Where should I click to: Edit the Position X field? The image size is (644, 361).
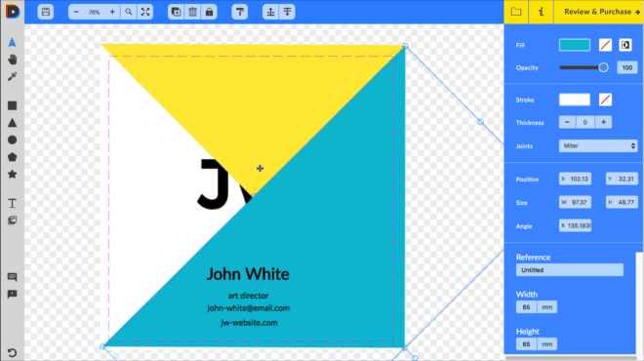pyautogui.click(x=575, y=179)
